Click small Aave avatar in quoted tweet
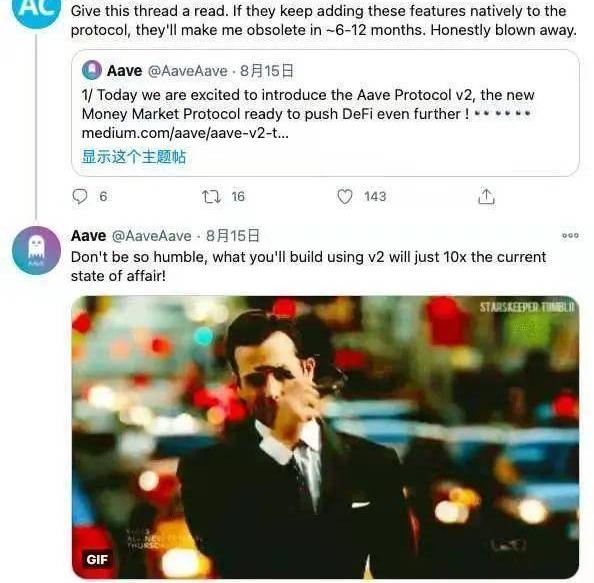This screenshot has height=583, width=594. [92, 70]
